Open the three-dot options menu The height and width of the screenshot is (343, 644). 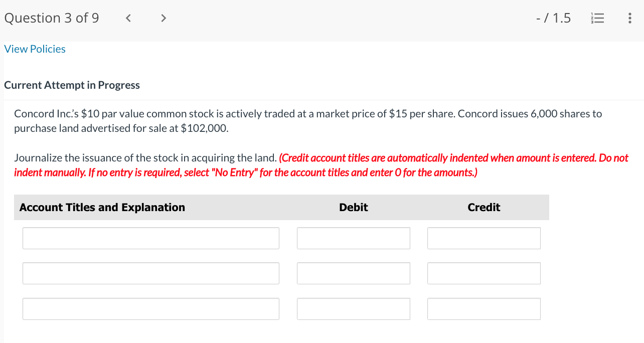click(629, 18)
